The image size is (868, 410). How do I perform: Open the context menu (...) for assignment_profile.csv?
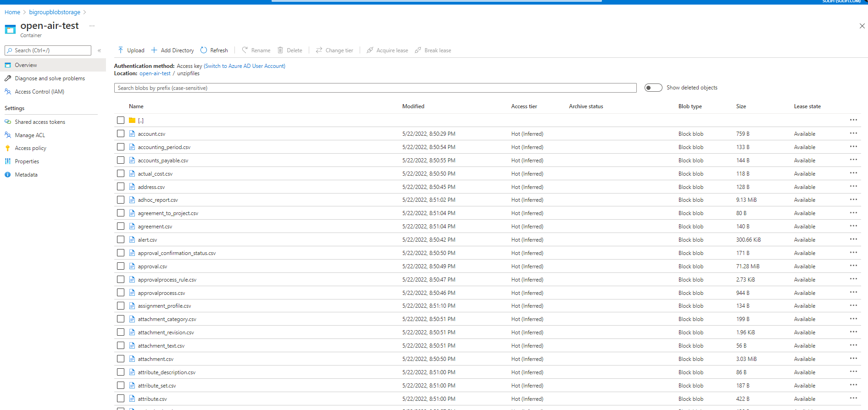[853, 305]
